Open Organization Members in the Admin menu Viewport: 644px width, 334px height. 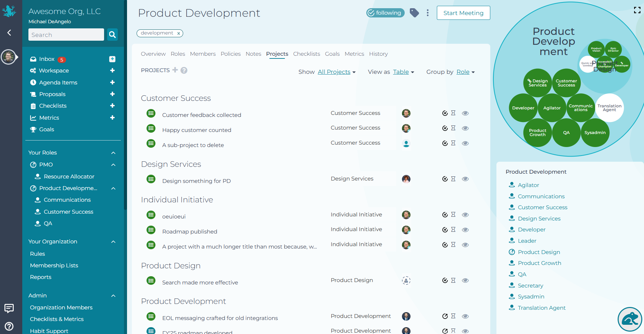click(x=61, y=307)
